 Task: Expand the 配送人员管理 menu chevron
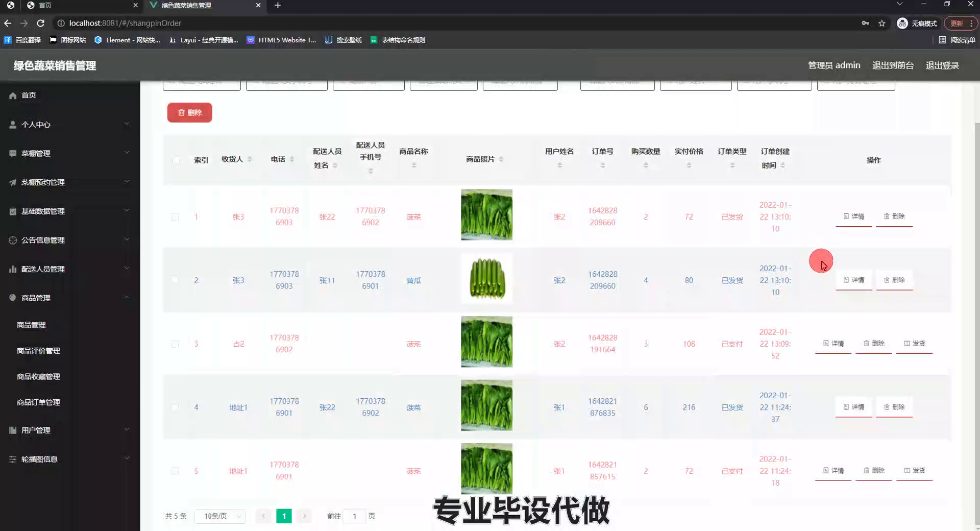tap(127, 269)
